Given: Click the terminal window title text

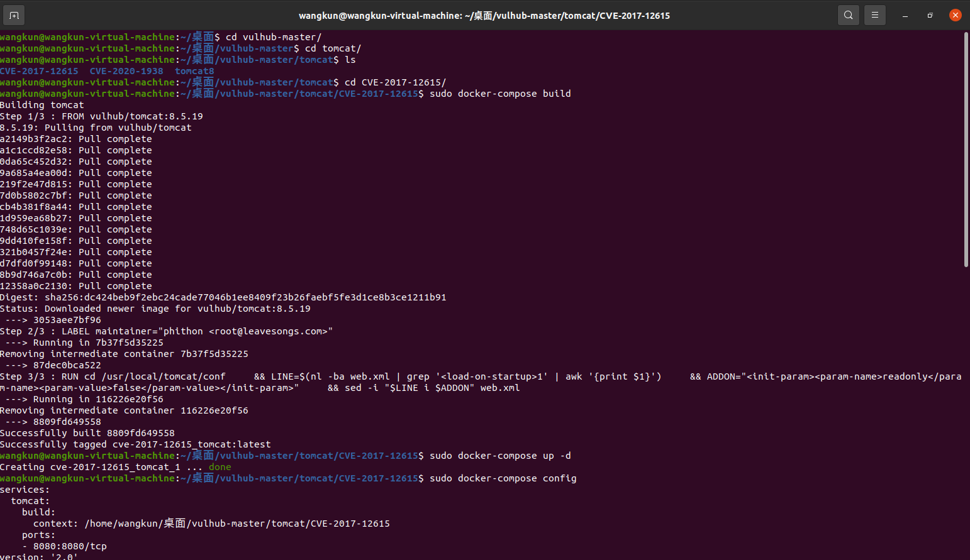Looking at the screenshot, I should pyautogui.click(x=484, y=16).
